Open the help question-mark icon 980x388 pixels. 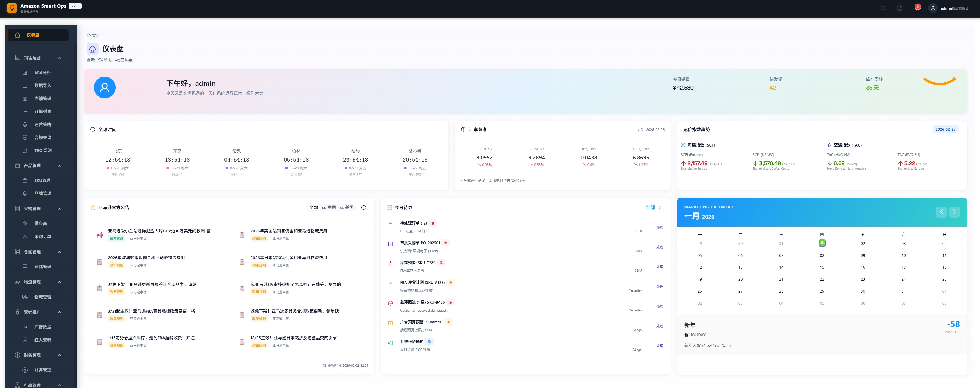coord(899,8)
